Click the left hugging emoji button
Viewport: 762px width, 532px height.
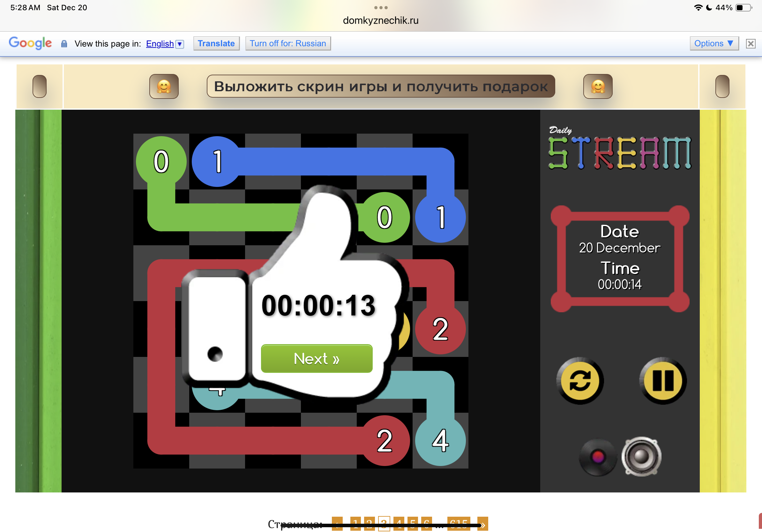tap(164, 86)
